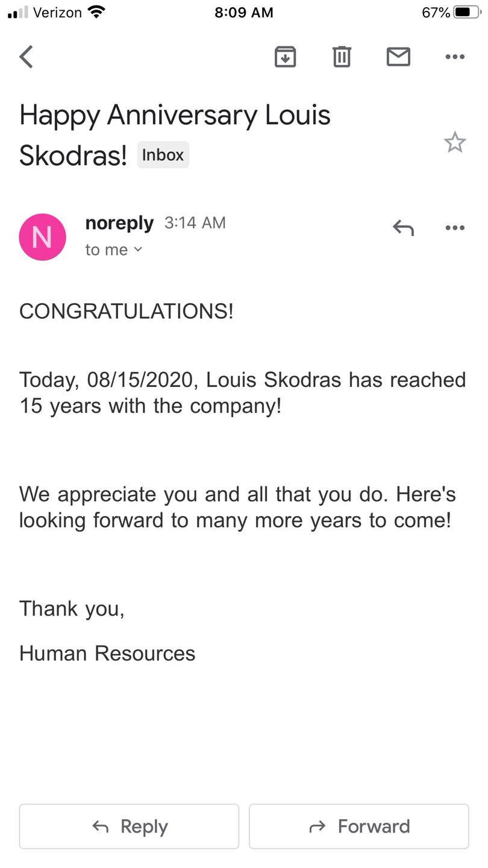Archive this email with the archive icon
Image resolution: width=488 pixels, height=868 pixels.
[x=285, y=57]
